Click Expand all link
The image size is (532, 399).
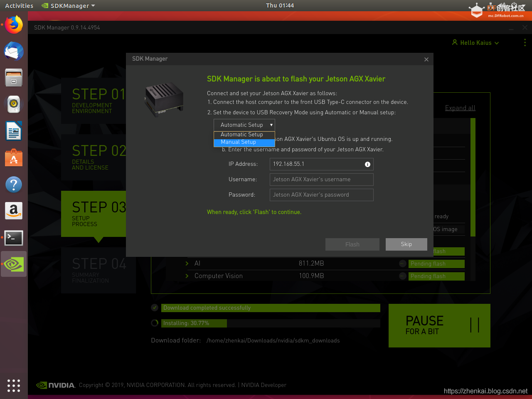click(460, 108)
